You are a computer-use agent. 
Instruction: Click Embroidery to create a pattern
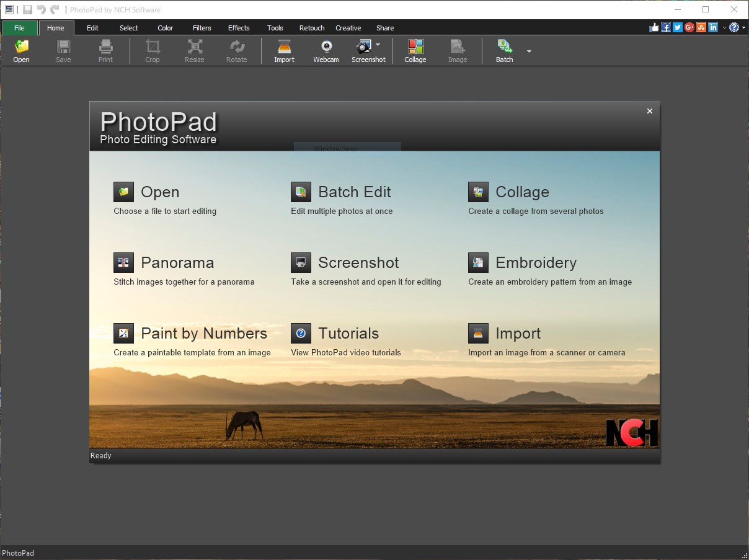click(535, 262)
